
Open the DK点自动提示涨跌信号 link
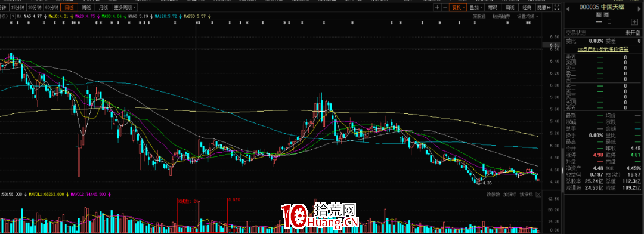(603, 49)
